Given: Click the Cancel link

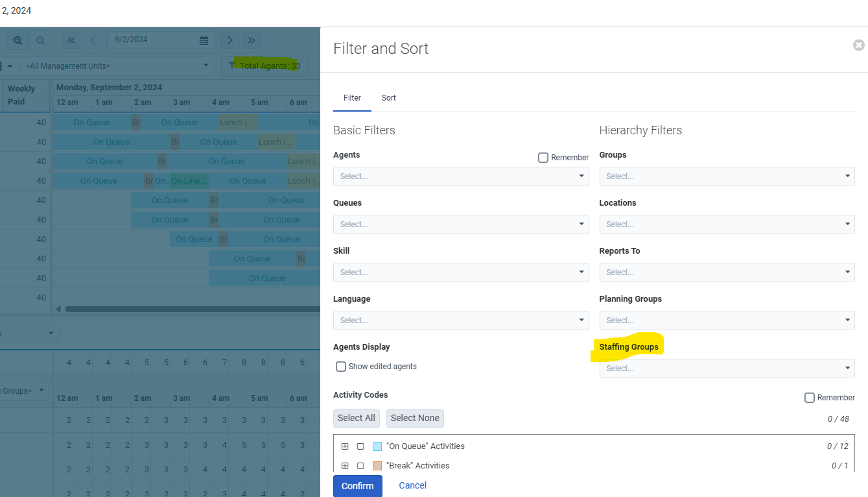Looking at the screenshot, I should pyautogui.click(x=412, y=485).
